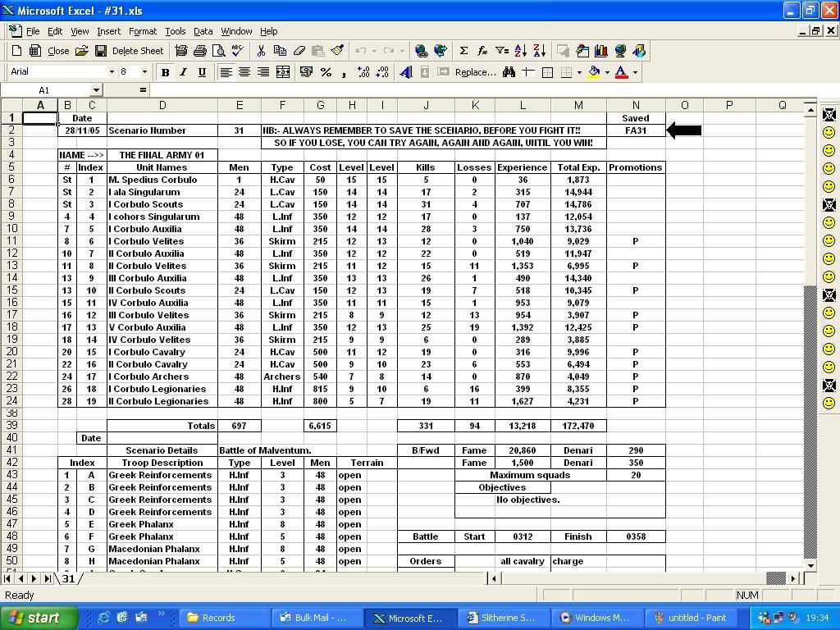Open the Data menu
Image resolution: width=840 pixels, height=630 pixels.
(203, 31)
